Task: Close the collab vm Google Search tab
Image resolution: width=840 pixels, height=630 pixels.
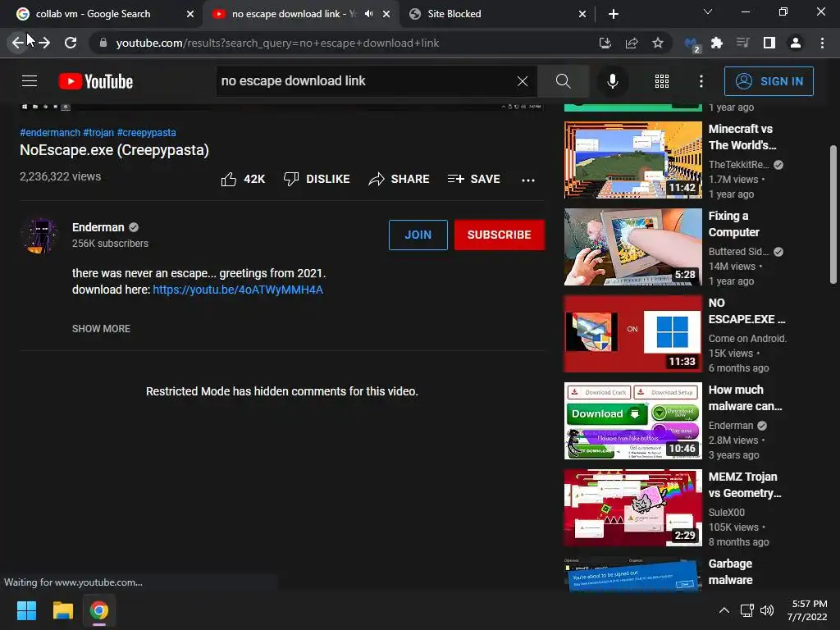Action: click(190, 14)
